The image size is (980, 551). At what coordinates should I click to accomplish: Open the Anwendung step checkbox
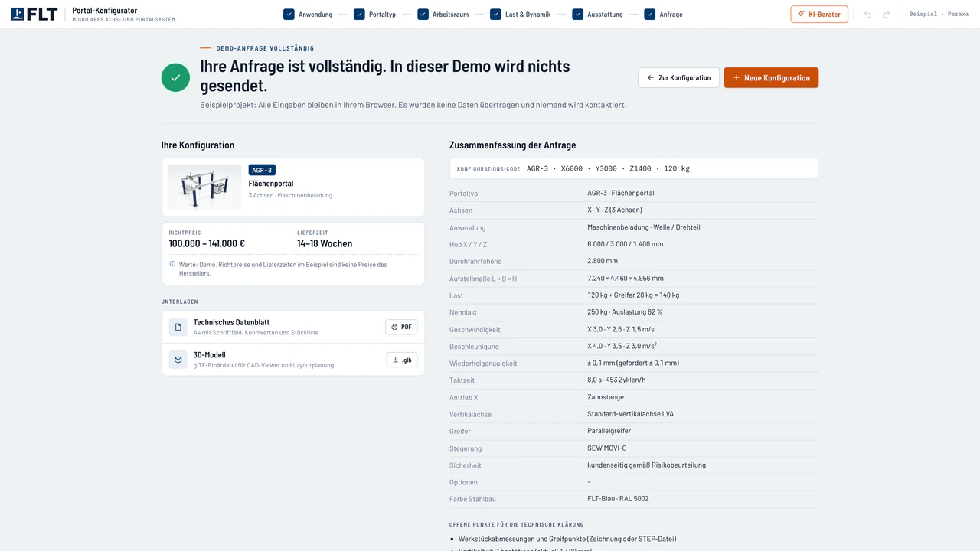(289, 15)
